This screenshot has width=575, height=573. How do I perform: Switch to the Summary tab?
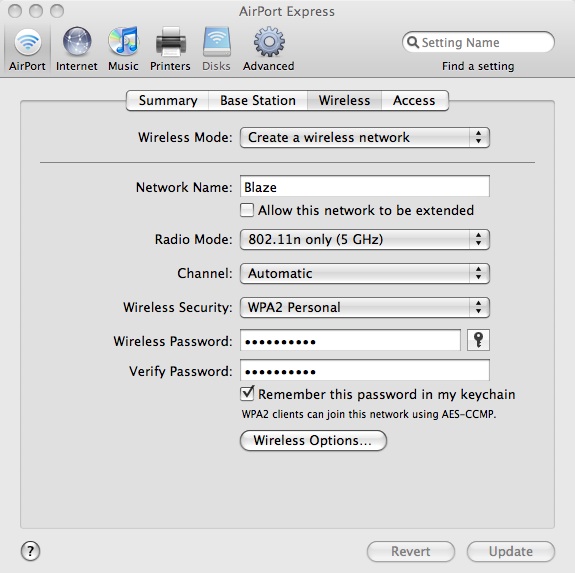[x=168, y=100]
